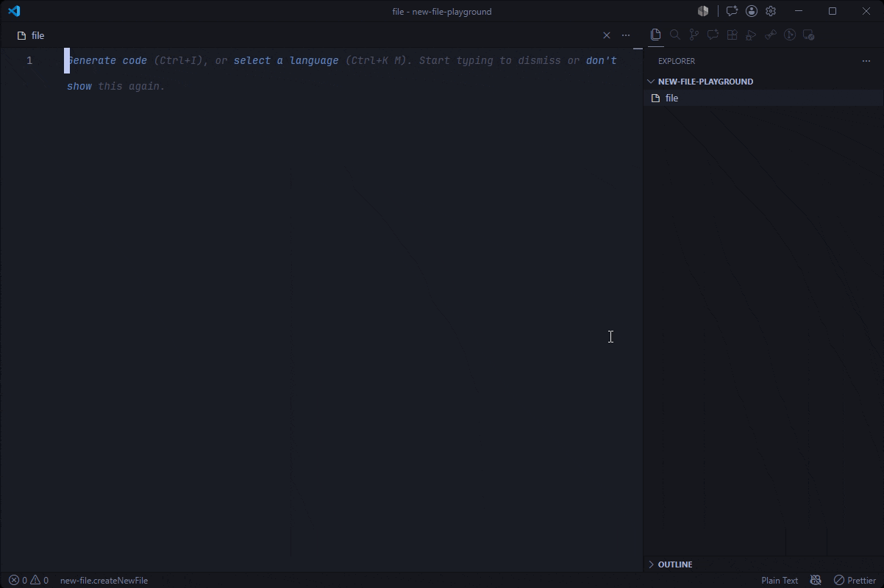Toggle Copilot status icon in the status bar
884x588 pixels.
click(x=816, y=580)
